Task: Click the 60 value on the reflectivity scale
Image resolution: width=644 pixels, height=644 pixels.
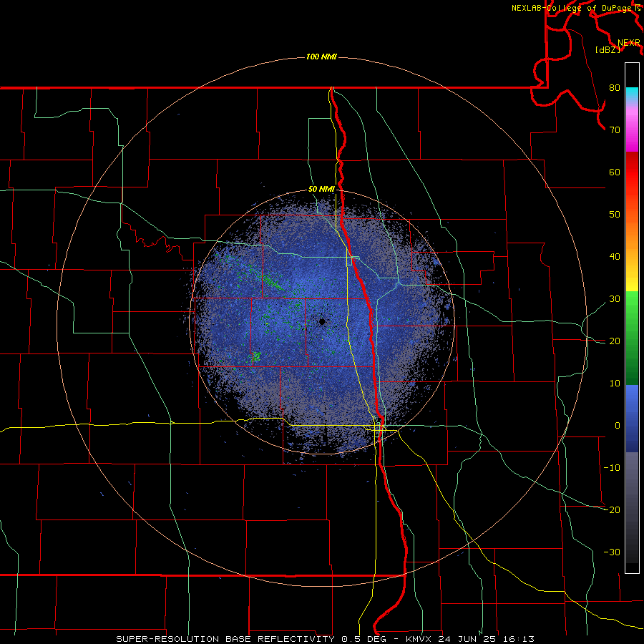Action: point(615,172)
